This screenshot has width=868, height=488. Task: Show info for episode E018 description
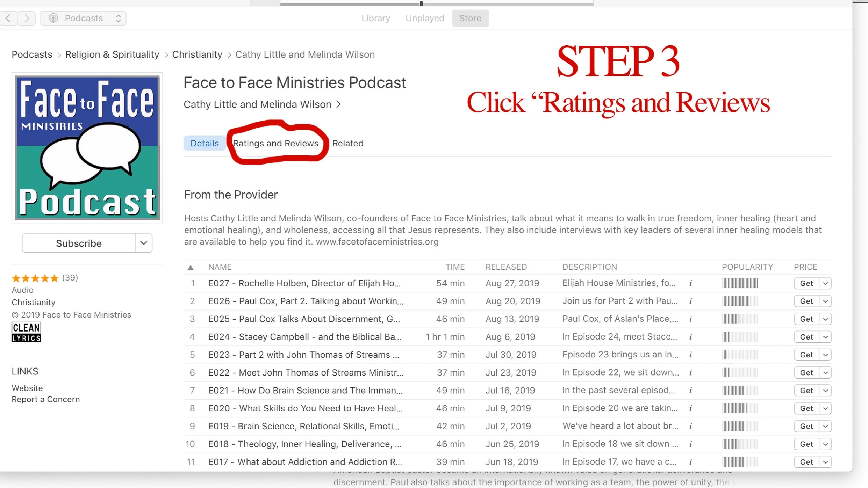pos(690,444)
